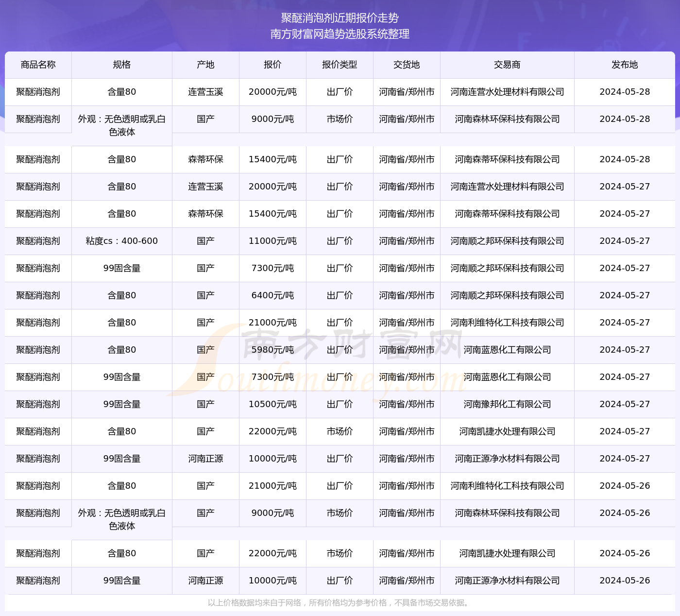Click the 交货地 column header
This screenshot has width=680, height=616.
pos(407,65)
